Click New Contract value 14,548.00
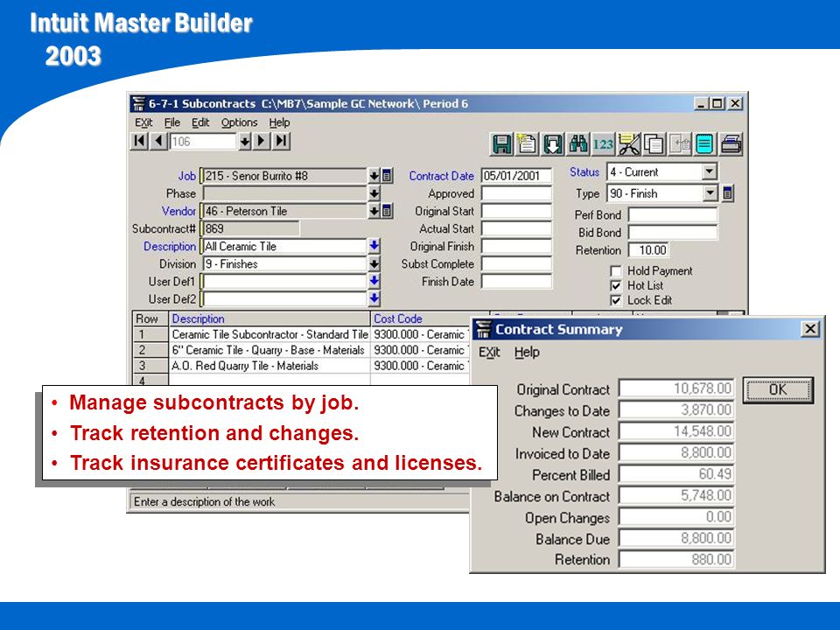 click(676, 431)
